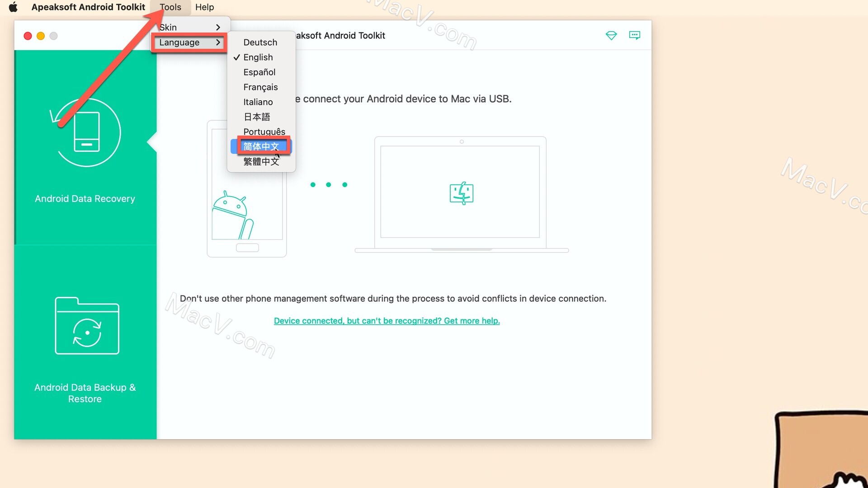Click the Finder face icon on laptop
The image size is (868, 488).
(x=462, y=193)
